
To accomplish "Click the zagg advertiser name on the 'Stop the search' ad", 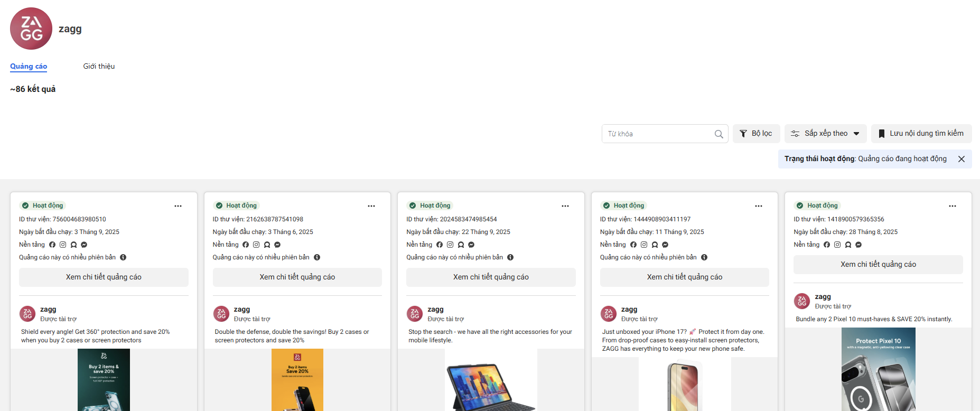I will coord(435,310).
